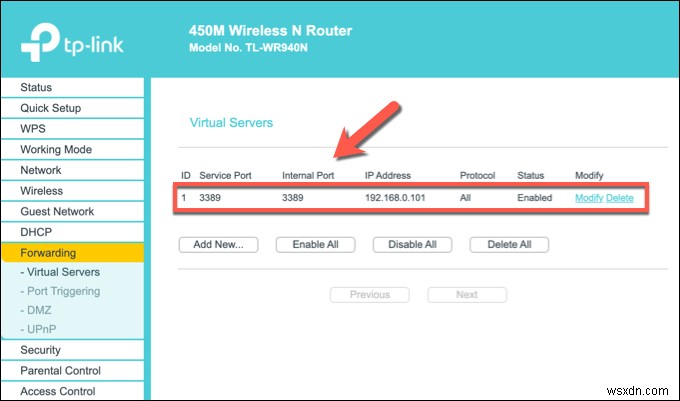This screenshot has width=680, height=401.
Task: Click the Service Port value 3389
Action: click(x=210, y=198)
